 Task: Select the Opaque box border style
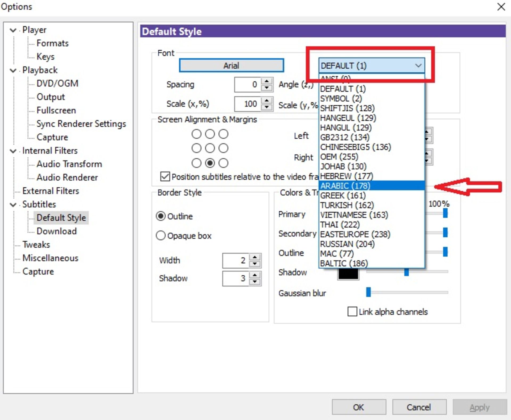[x=161, y=236]
